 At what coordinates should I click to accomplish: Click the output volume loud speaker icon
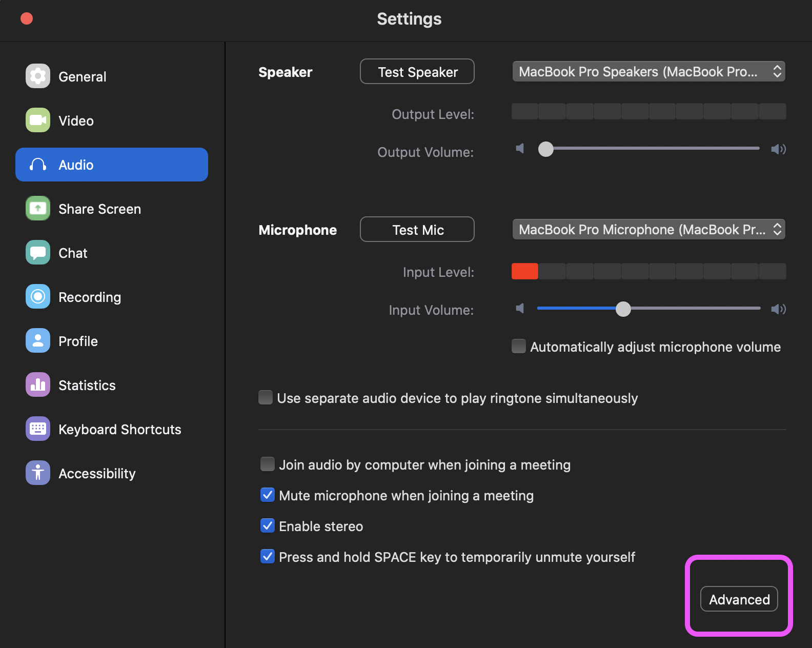[x=778, y=149]
